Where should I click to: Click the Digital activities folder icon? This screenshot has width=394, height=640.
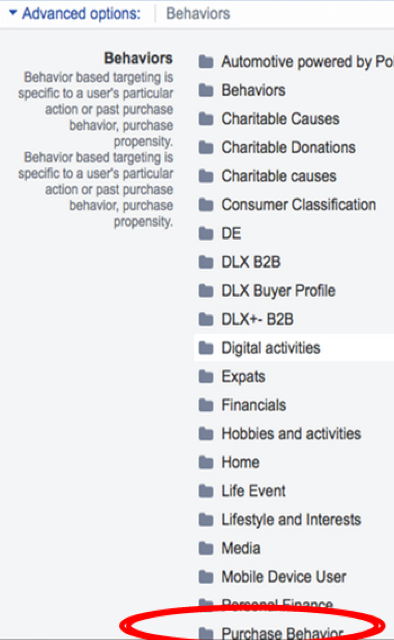(206, 348)
